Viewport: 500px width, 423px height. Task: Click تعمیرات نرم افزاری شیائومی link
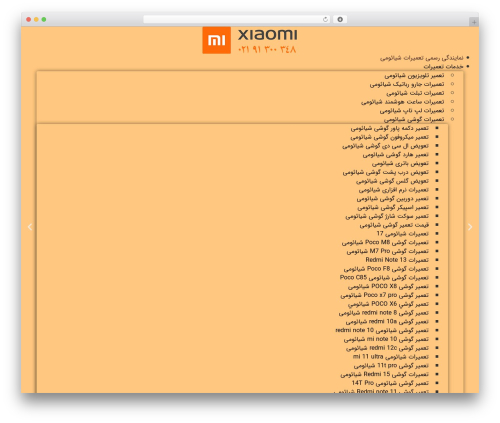pyautogui.click(x=394, y=190)
